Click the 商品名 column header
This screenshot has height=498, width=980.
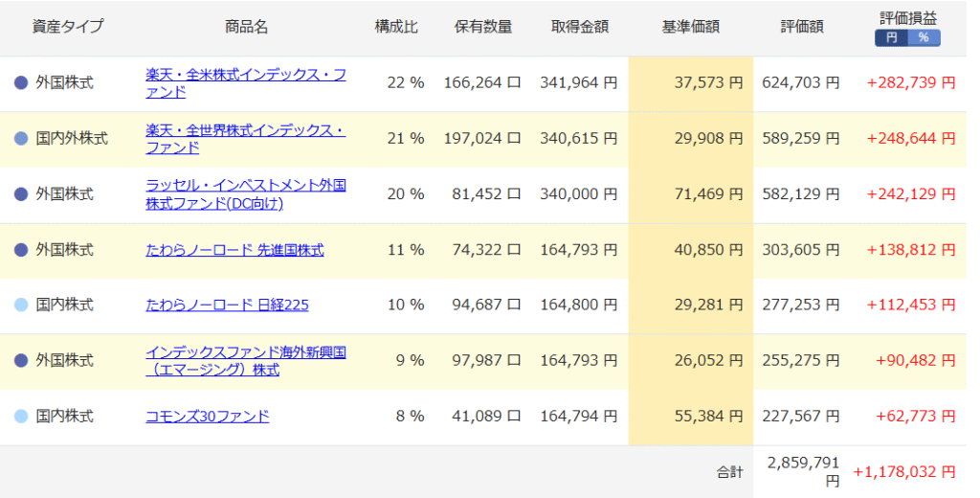pos(246,27)
